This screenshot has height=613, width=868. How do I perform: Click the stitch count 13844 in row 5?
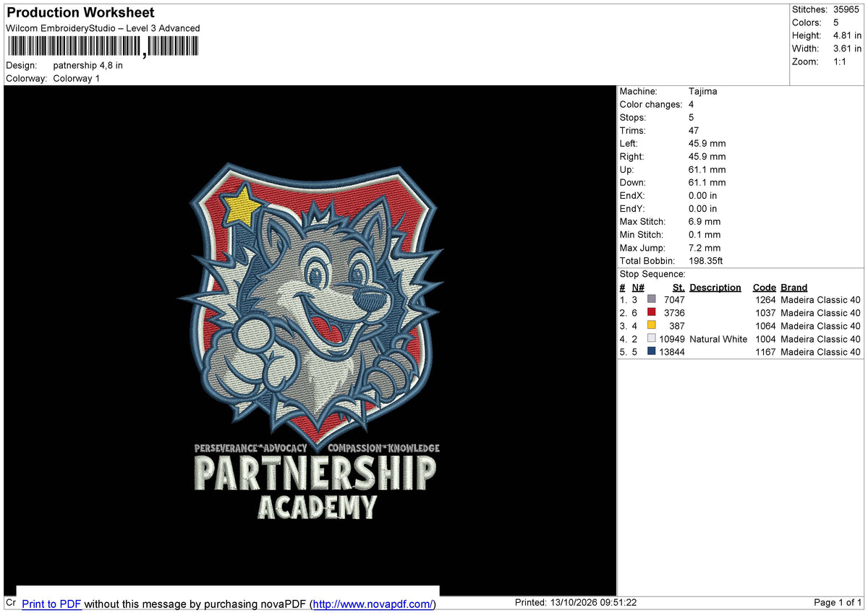(672, 351)
